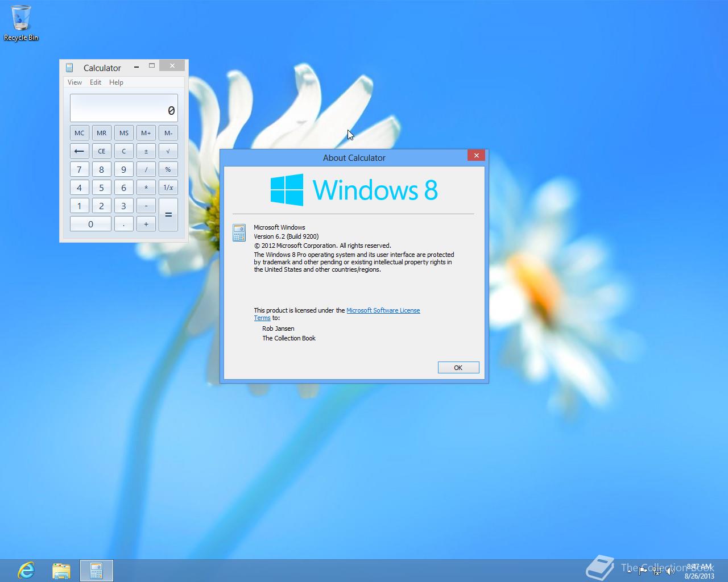Click the MS memory store button
This screenshot has width=728, height=582.
(x=123, y=133)
